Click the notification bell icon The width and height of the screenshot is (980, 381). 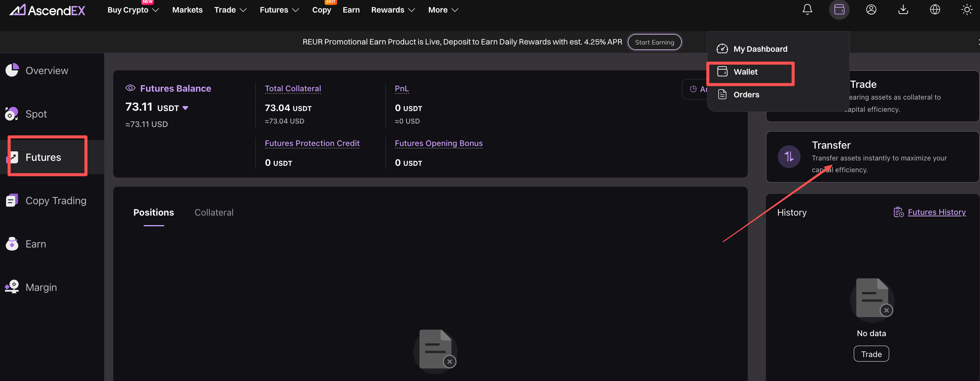tap(807, 10)
